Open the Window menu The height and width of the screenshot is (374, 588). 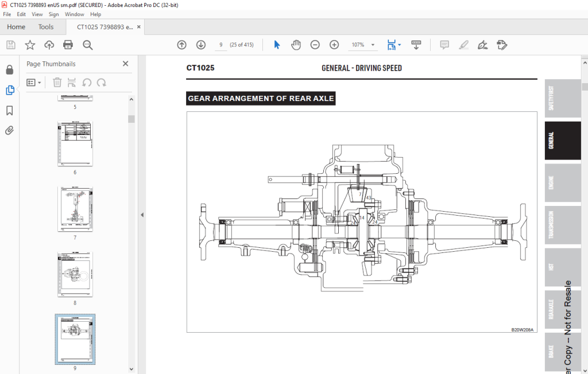click(74, 14)
